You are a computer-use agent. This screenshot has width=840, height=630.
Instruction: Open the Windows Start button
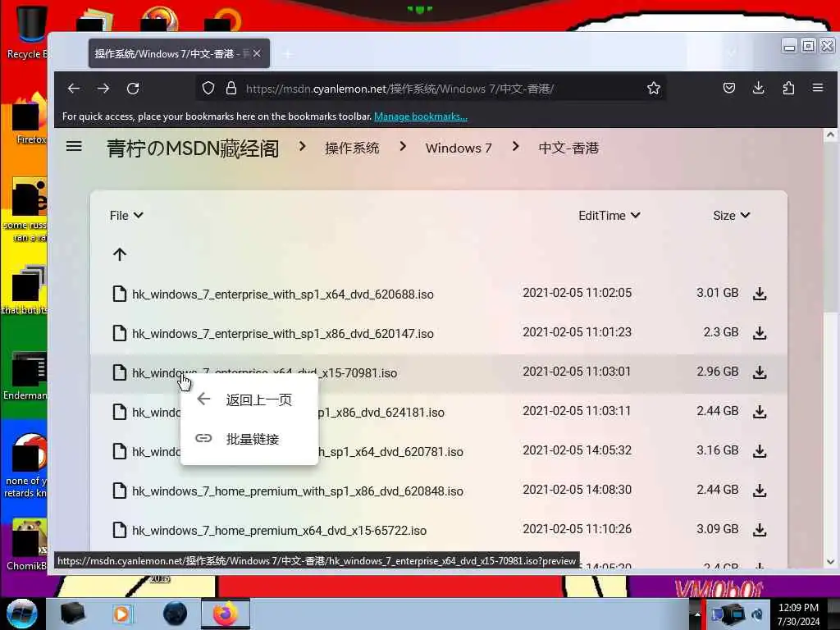tap(22, 614)
